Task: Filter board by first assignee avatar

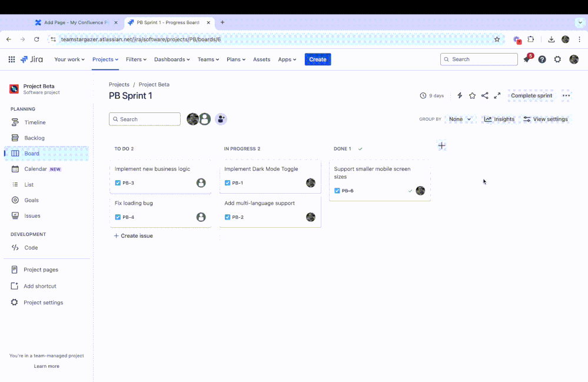Action: [192, 119]
